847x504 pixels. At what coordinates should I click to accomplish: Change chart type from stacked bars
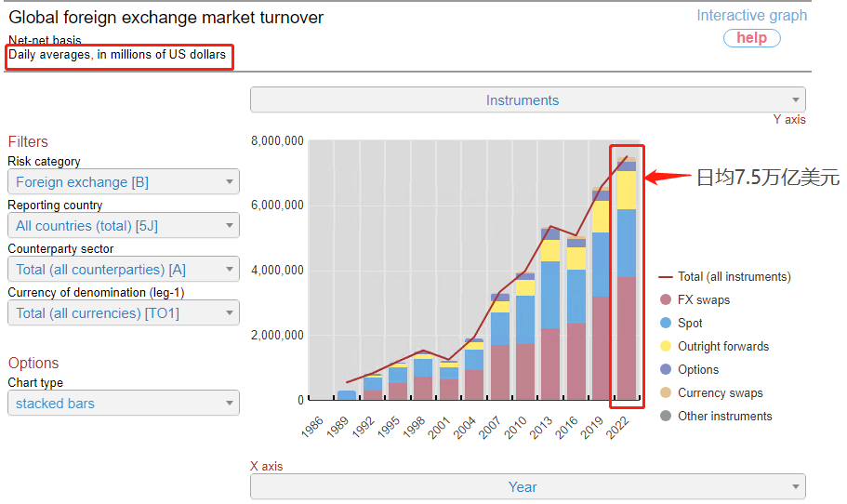coord(124,404)
